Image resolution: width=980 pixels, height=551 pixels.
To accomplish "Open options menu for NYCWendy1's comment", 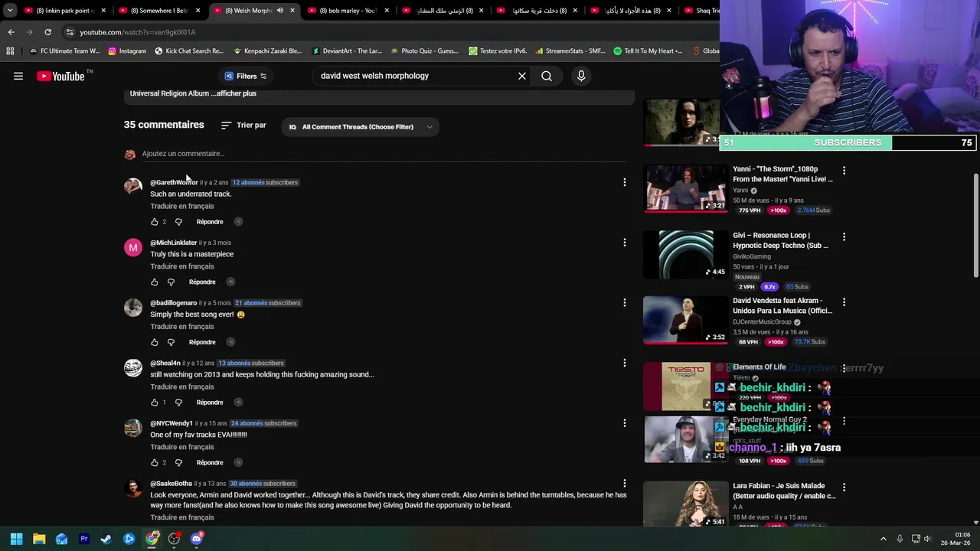I will pos(624,423).
